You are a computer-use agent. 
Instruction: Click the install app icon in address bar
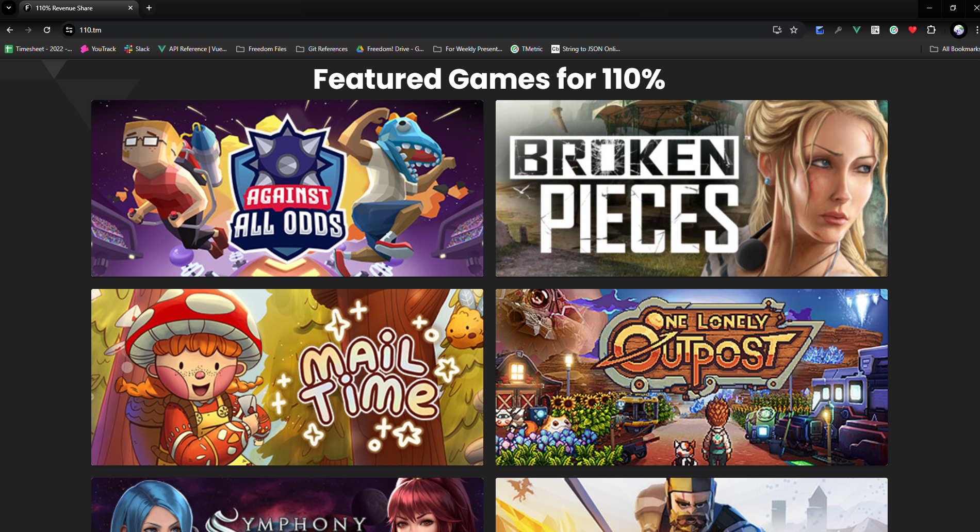(777, 30)
